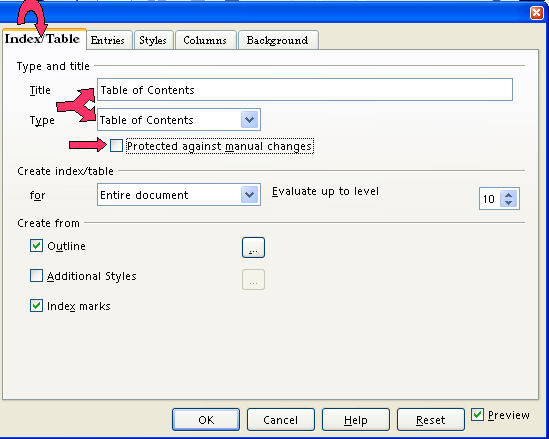This screenshot has width=549, height=439.
Task: Expand the 'for' Entire document dropdown arrow
Action: (x=250, y=194)
